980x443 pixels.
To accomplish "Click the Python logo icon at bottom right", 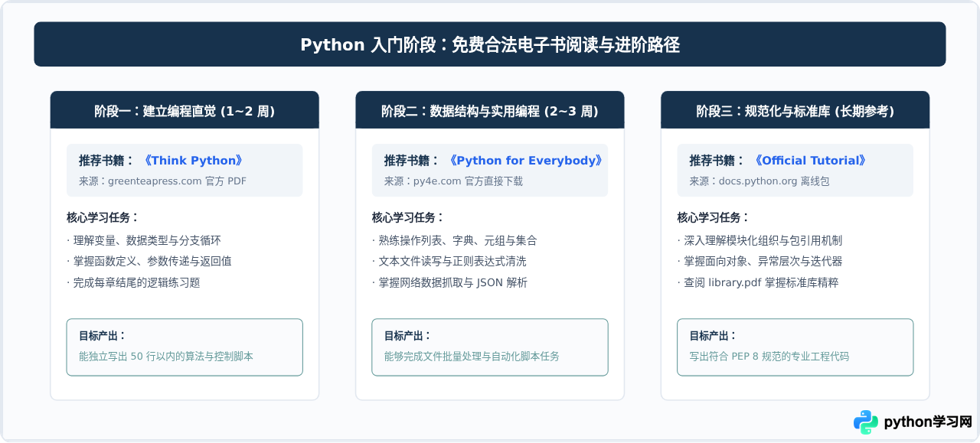I will coord(866,422).
